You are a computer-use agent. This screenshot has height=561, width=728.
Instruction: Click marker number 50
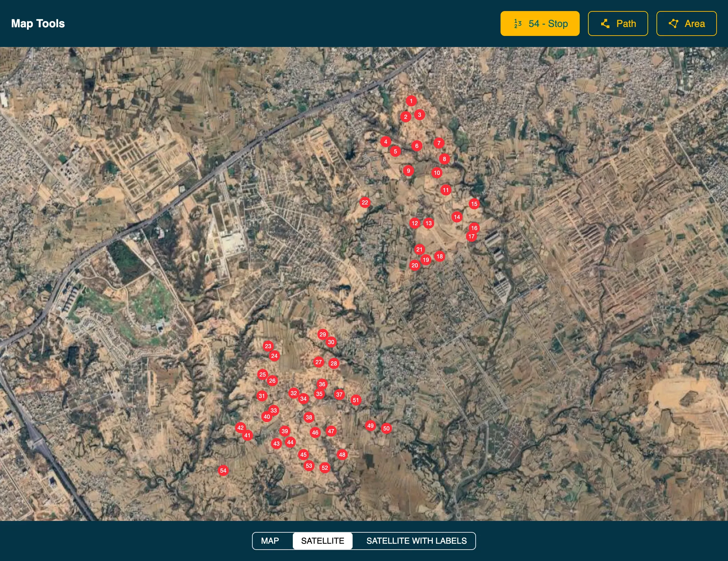point(386,428)
